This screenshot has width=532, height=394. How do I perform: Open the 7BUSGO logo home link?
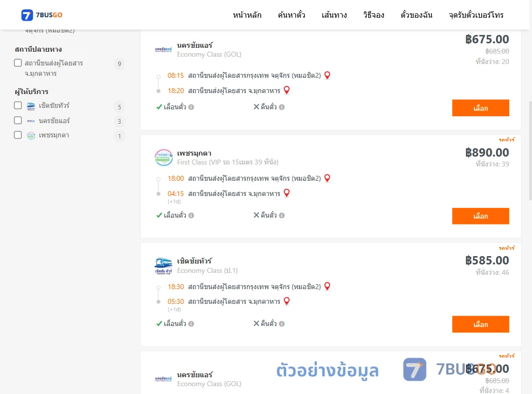click(x=42, y=15)
